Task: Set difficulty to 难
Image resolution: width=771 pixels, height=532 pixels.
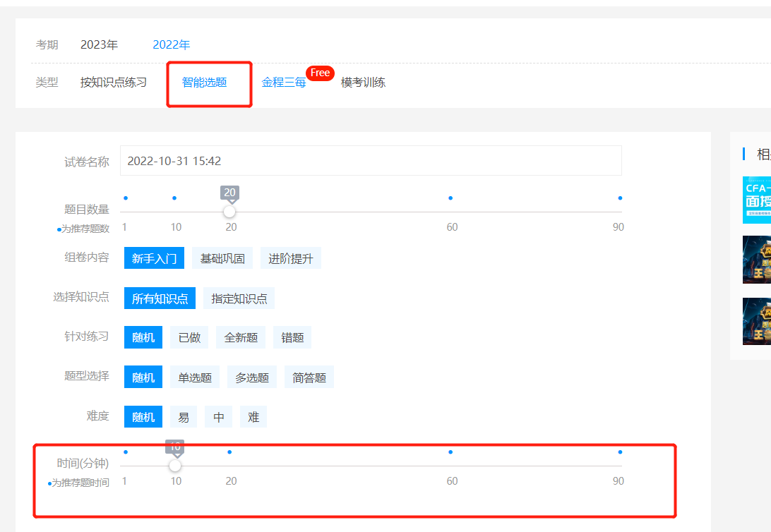Action: (x=253, y=417)
